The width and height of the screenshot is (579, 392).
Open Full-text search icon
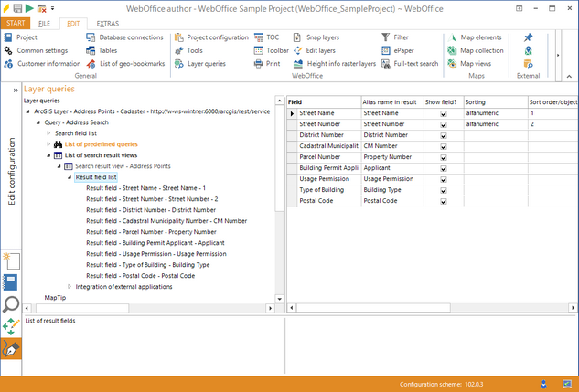pyautogui.click(x=385, y=64)
